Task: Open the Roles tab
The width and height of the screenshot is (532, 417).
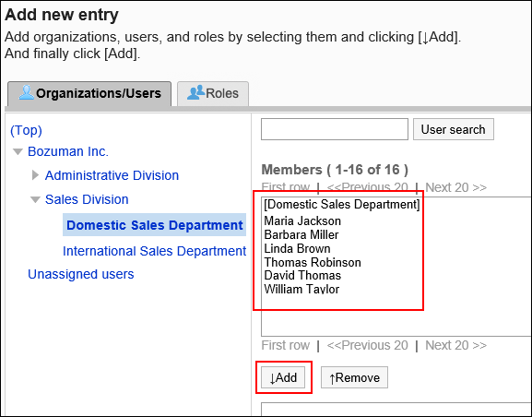Action: click(x=213, y=93)
